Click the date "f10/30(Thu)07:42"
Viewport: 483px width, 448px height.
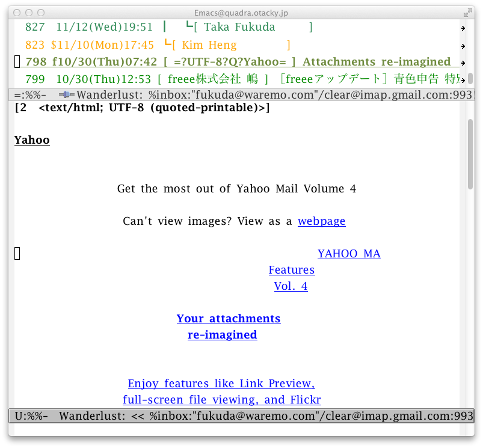(105, 61)
